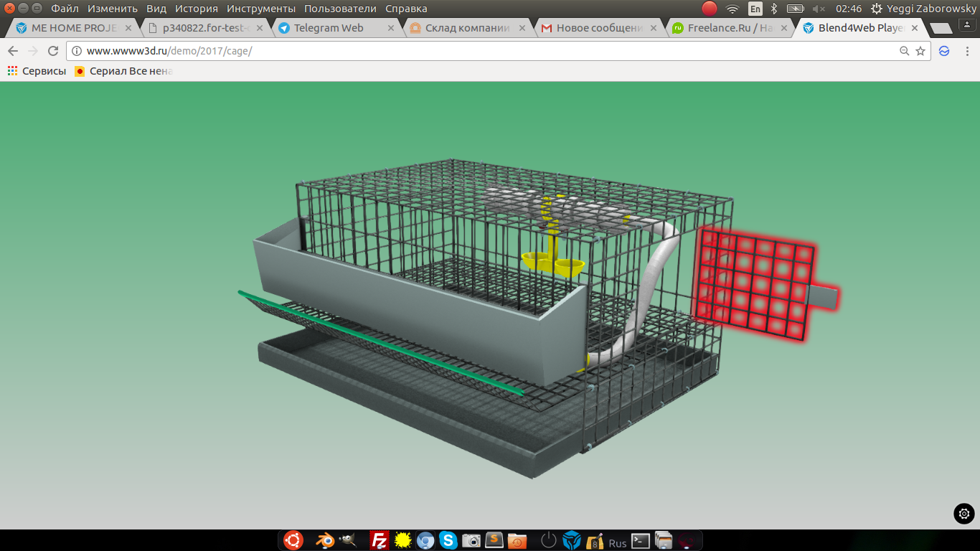Screen dimensions: 980x551
Task: Launch GIMP from the dock
Action: (347, 540)
